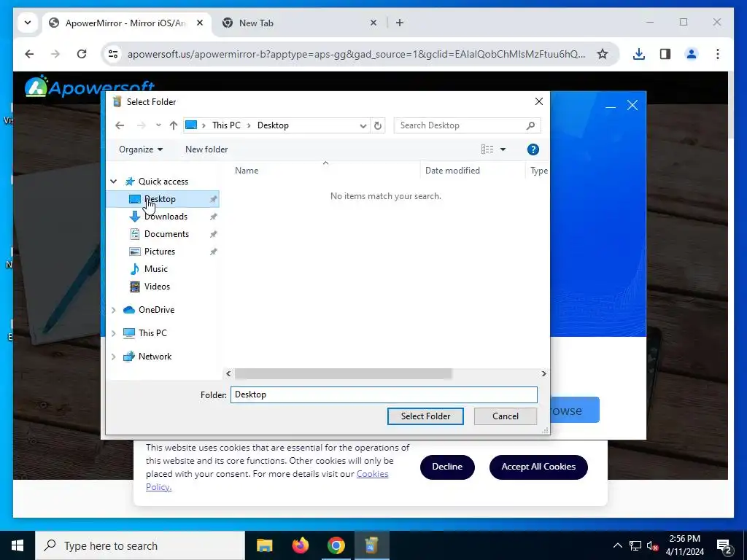Expand the This PC tree node
747x560 pixels.
[x=113, y=333]
